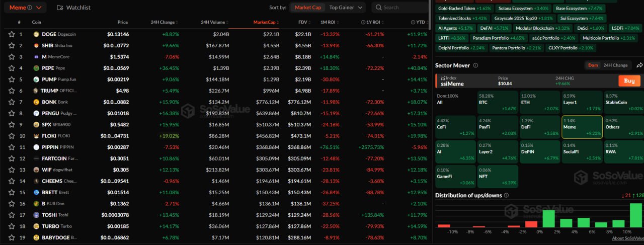
Task: Click the Buy button for ssiMeme
Action: point(629,80)
